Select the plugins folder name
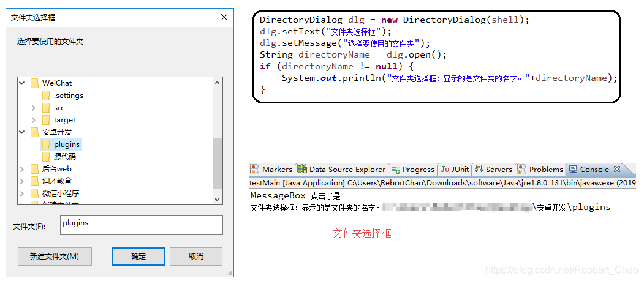This screenshot has height=281, width=644. pyautogui.click(x=67, y=144)
